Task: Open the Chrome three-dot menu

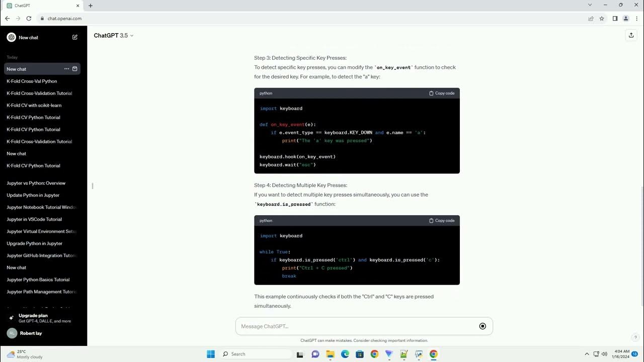Action: tap(636, 19)
